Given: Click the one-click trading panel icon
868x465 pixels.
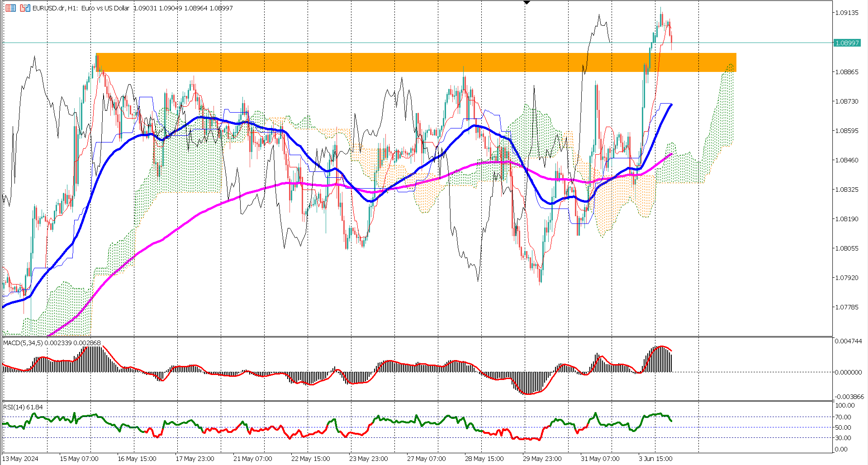Looking at the screenshot, I should click(x=10, y=8).
